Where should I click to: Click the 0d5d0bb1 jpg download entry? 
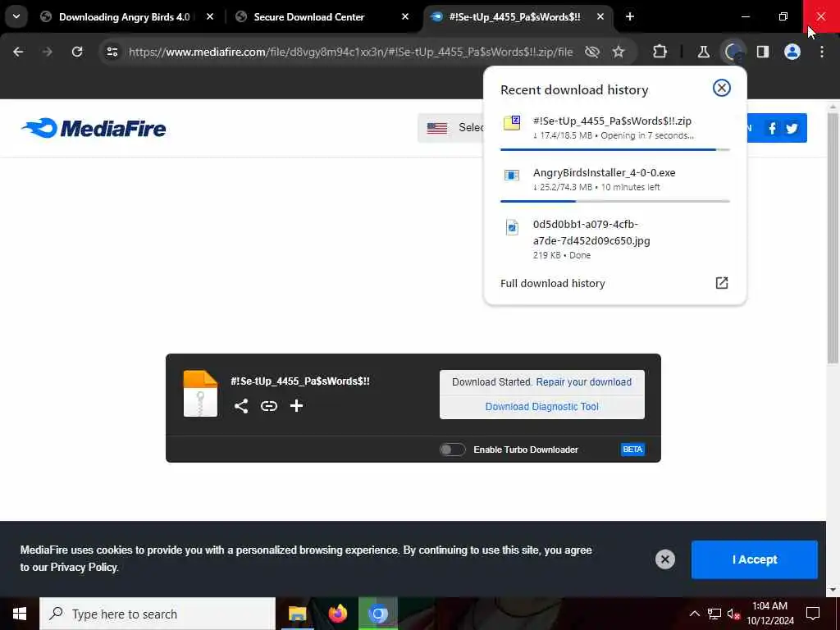coord(614,239)
